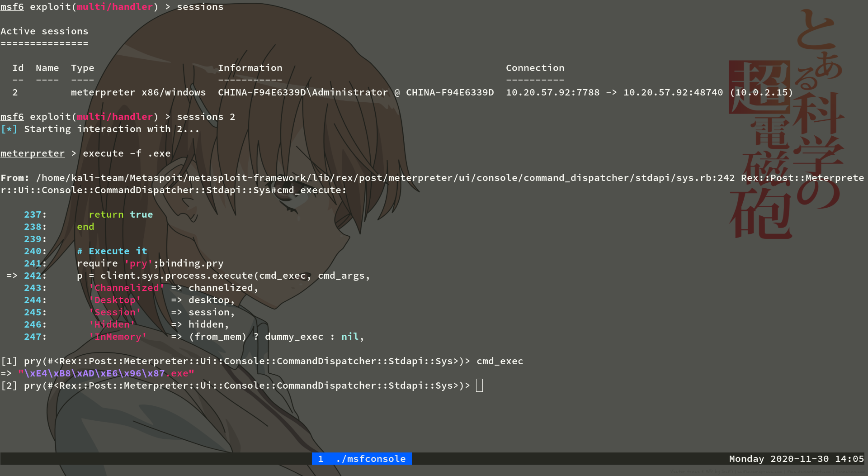Click 'return true' on line 237
Viewport: 868px width, 476px height.
(x=121, y=214)
